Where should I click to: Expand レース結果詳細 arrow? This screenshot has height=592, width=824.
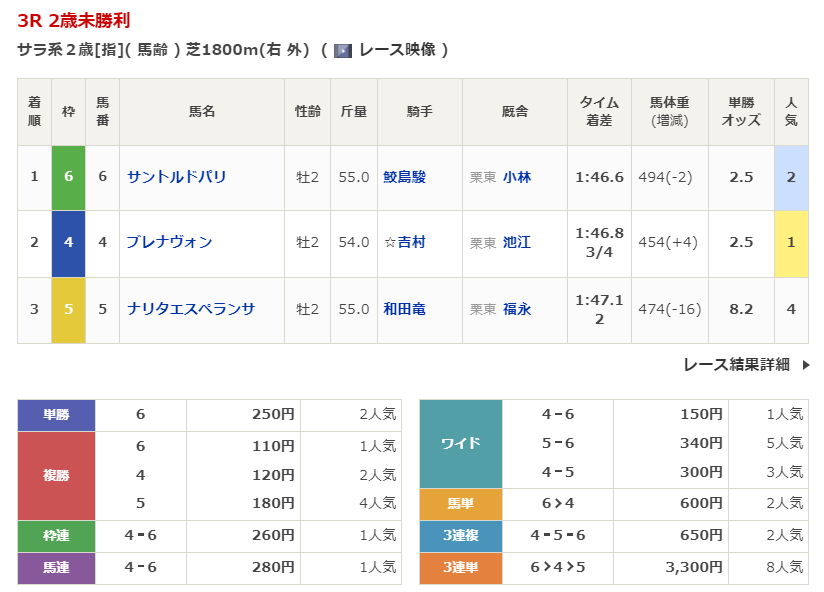pyautogui.click(x=805, y=365)
